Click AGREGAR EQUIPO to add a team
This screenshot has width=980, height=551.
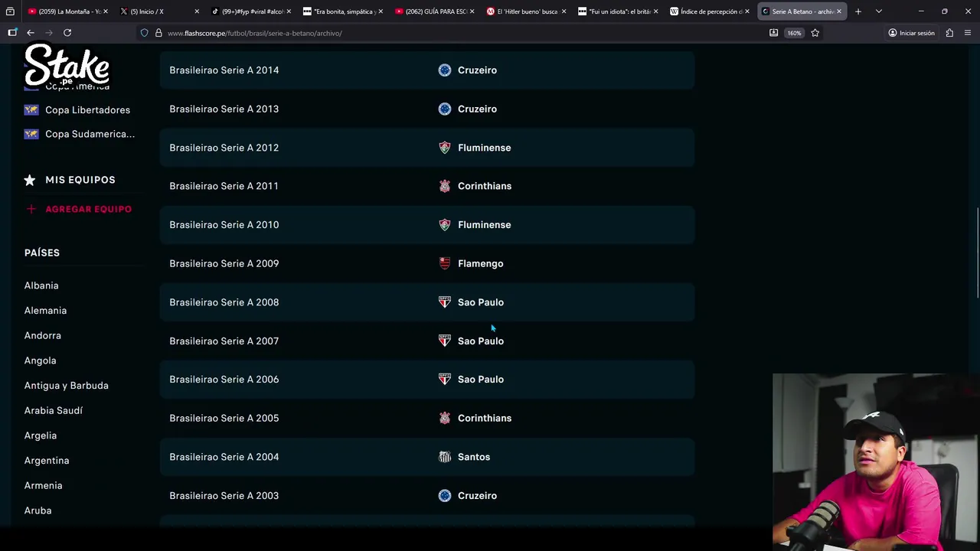click(x=88, y=209)
